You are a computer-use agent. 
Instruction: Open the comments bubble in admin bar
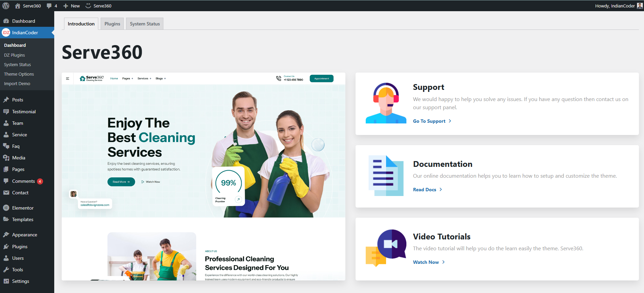(x=52, y=6)
